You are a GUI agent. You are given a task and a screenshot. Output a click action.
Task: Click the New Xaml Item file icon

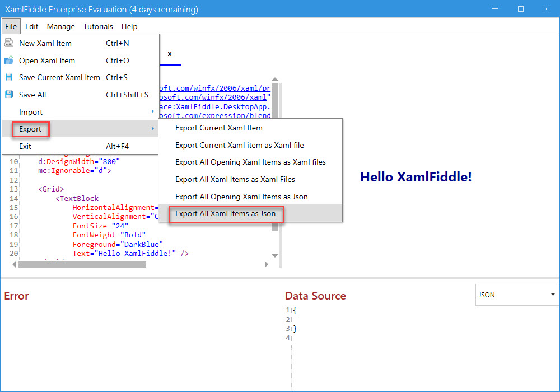tap(9, 43)
